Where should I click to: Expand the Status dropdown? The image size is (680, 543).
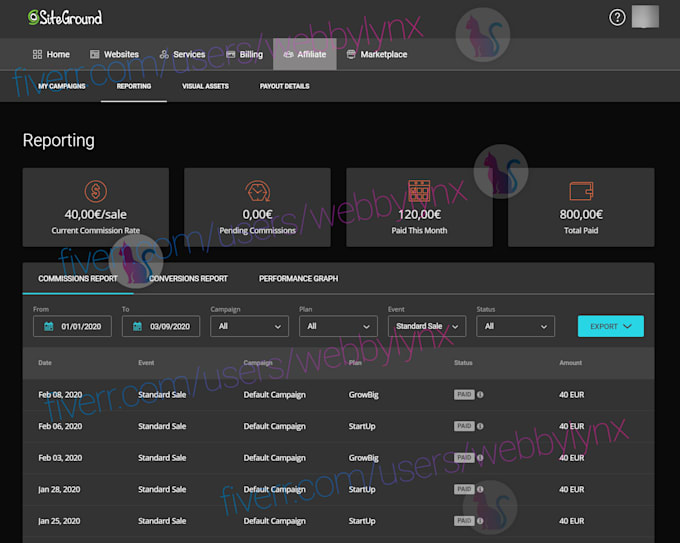pos(516,326)
